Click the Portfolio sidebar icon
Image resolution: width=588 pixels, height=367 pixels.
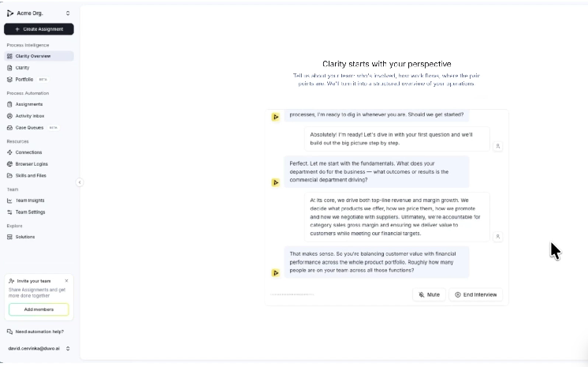point(9,79)
